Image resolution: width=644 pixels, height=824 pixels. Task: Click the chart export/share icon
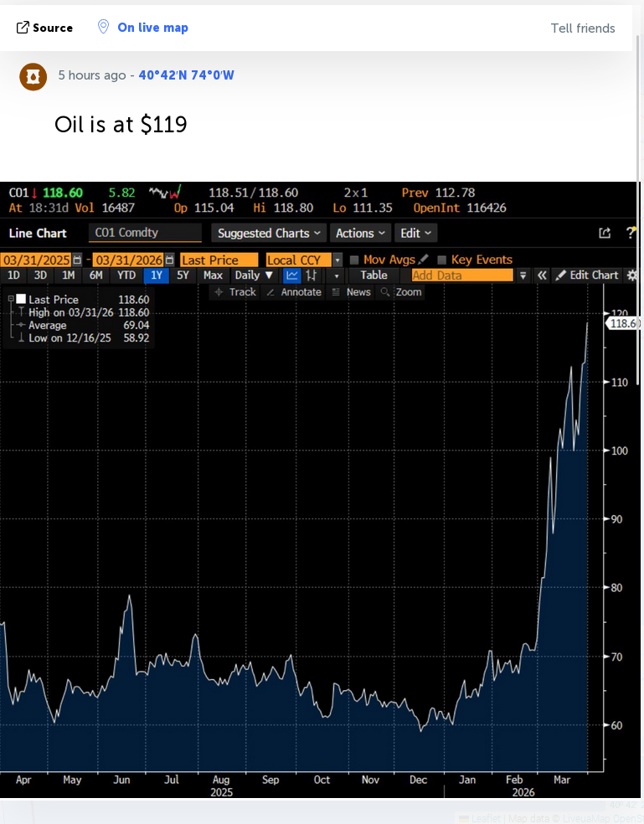[605, 234]
